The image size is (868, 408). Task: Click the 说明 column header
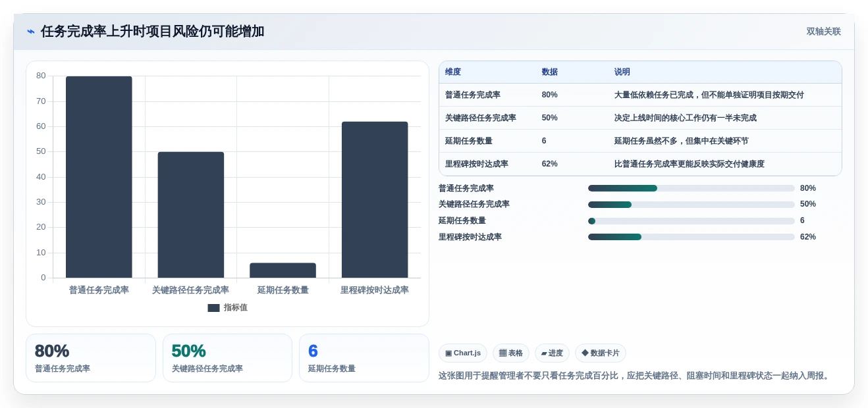tap(622, 72)
